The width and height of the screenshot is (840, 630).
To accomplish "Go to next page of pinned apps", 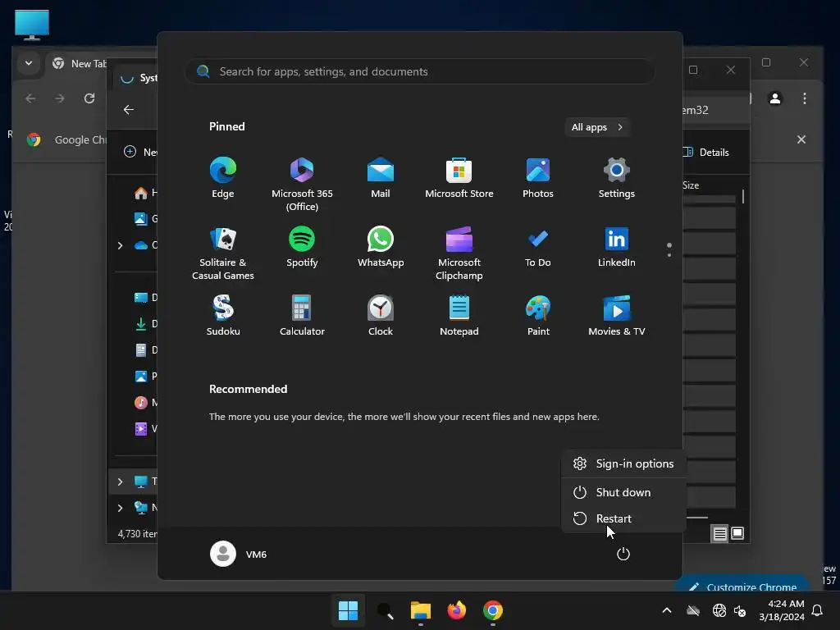I will 669,255.
